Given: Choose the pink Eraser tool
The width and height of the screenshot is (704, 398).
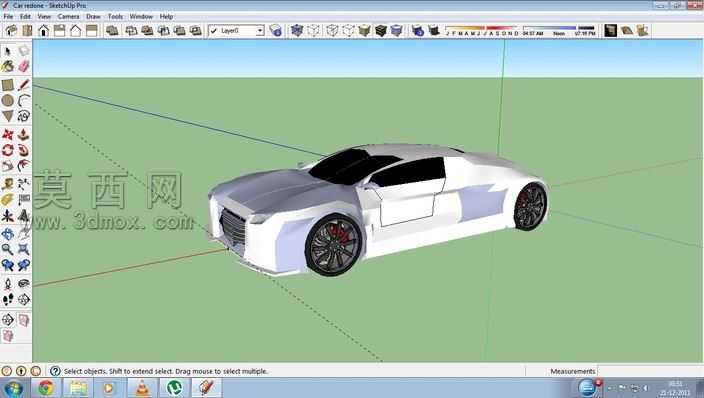Looking at the screenshot, I should (x=24, y=66).
